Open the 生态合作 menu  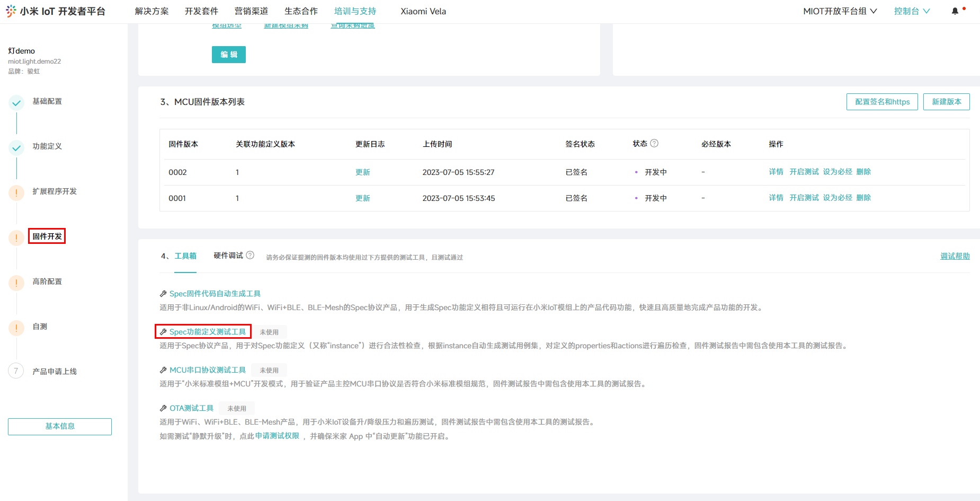pyautogui.click(x=301, y=11)
